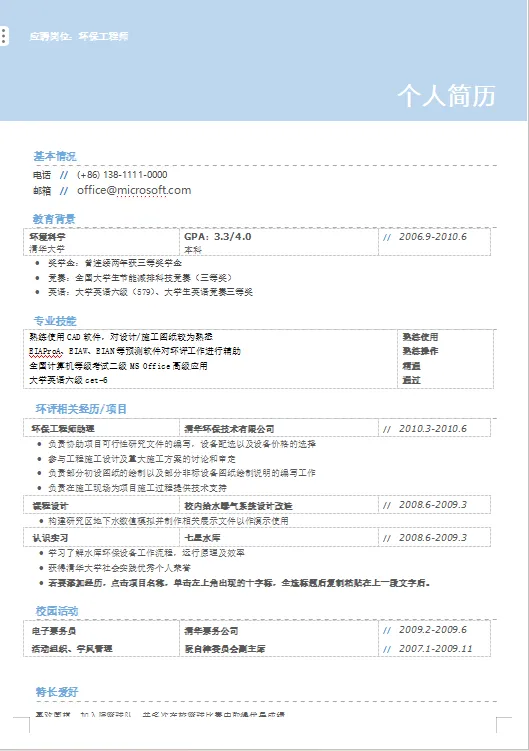Click the 应聘岗位 line in the header
529x751 pixels.
[79, 36]
